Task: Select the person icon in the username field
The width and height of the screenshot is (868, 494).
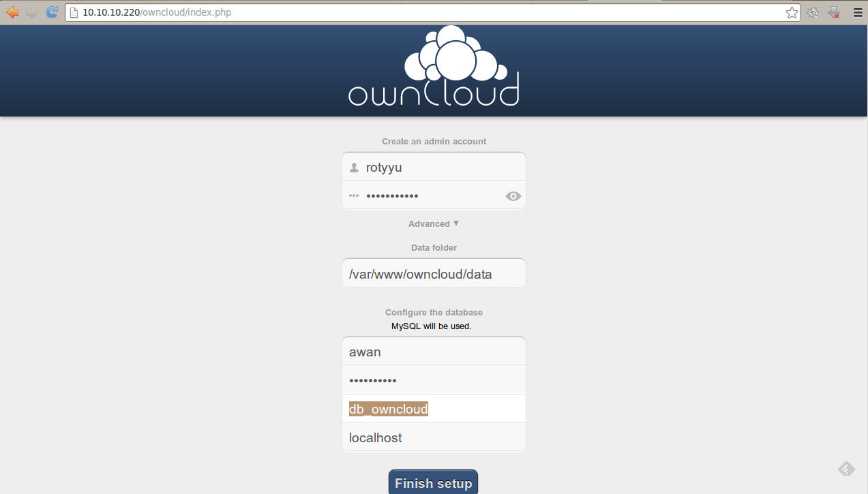Action: (x=354, y=166)
